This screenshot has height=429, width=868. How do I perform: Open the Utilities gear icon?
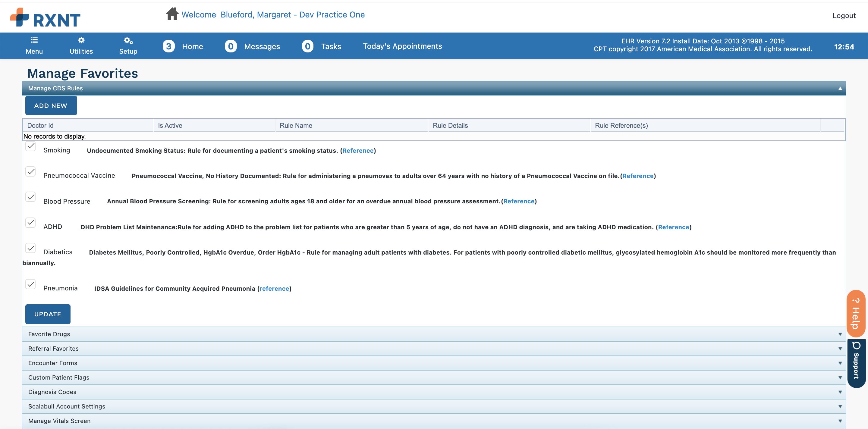(81, 40)
